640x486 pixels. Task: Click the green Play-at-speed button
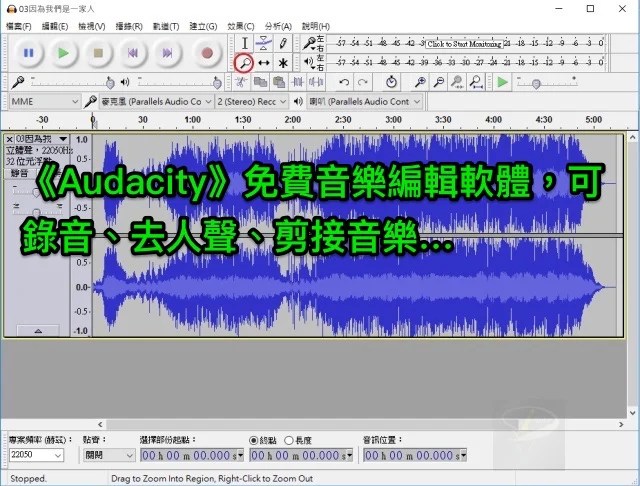(x=502, y=82)
